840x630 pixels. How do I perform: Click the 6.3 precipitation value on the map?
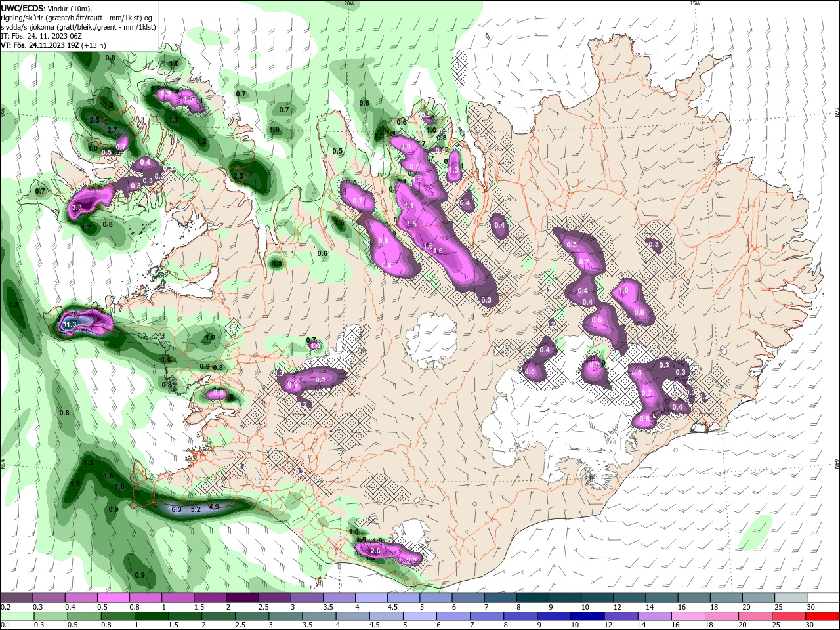(x=176, y=509)
